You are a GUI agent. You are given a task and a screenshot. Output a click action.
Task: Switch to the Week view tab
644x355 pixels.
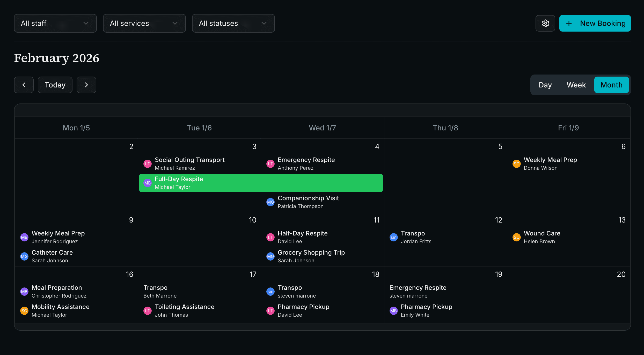coord(576,85)
